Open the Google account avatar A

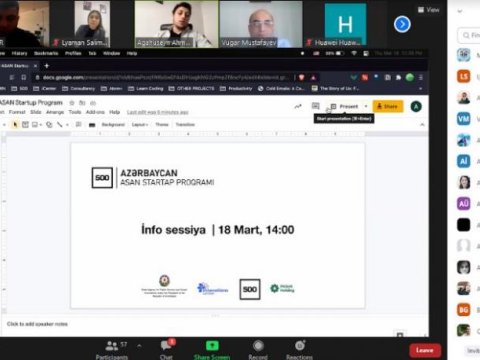tap(416, 107)
